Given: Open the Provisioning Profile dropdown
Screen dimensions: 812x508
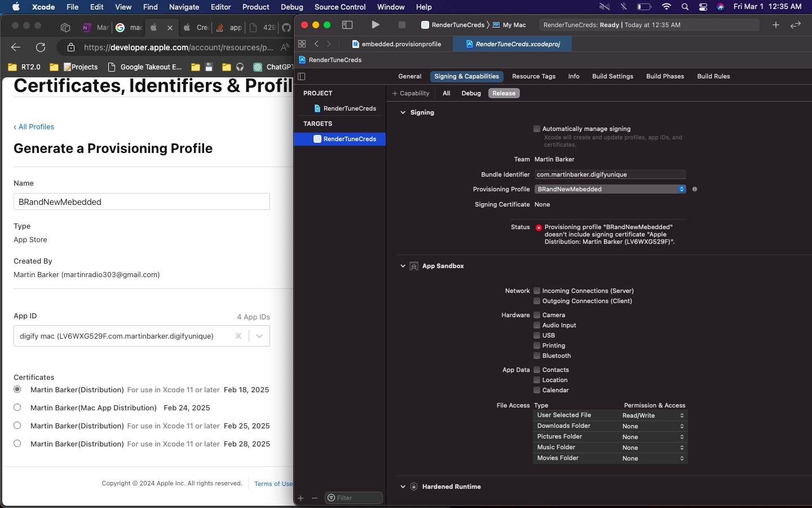Looking at the screenshot, I should 610,189.
